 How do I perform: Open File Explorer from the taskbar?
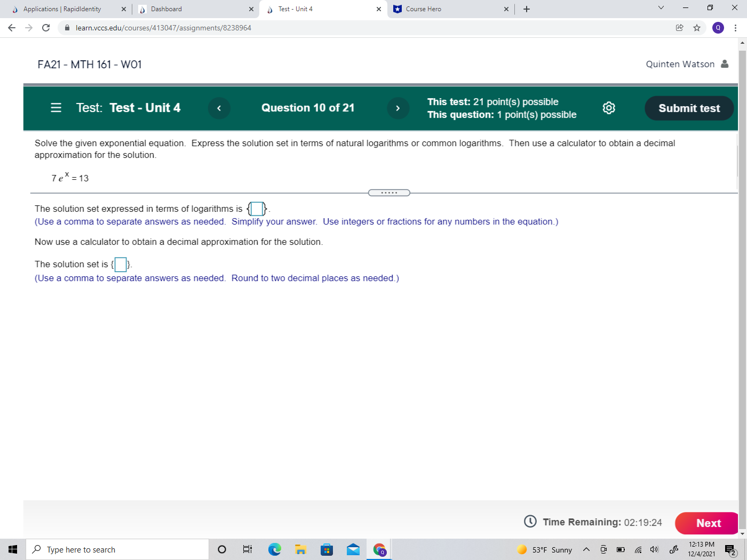(300, 549)
